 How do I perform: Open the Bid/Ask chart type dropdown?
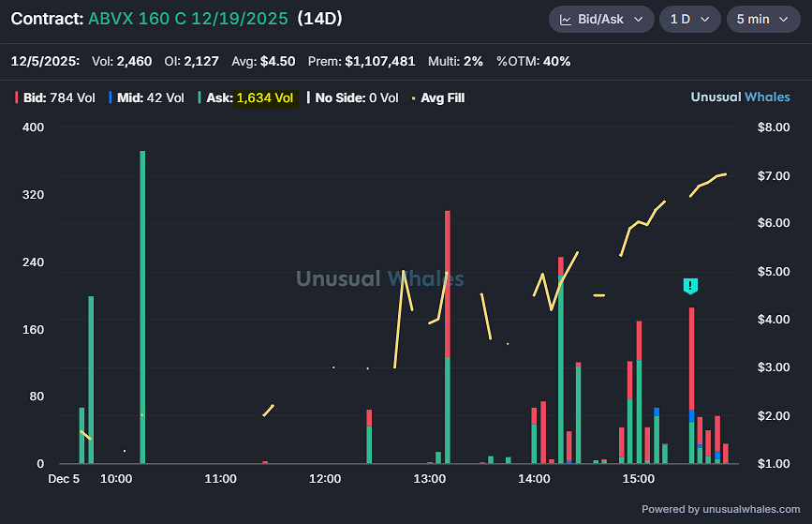coord(601,19)
